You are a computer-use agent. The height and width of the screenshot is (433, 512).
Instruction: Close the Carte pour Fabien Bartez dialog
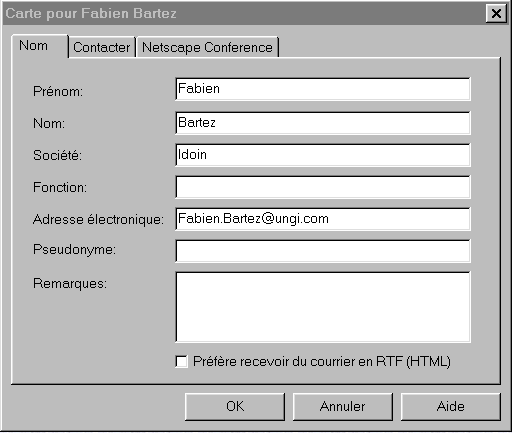pyautogui.click(x=496, y=14)
